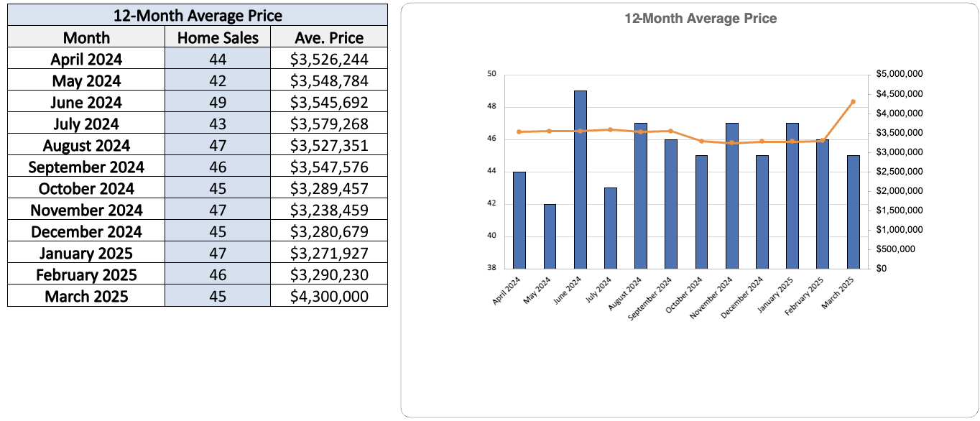Select the 'July 2024' month cell
The height and width of the screenshot is (421, 980).
[86, 124]
